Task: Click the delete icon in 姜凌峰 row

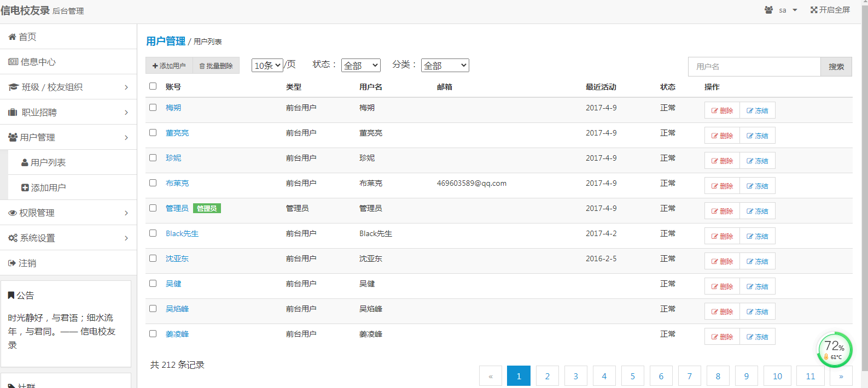Action: (x=714, y=337)
